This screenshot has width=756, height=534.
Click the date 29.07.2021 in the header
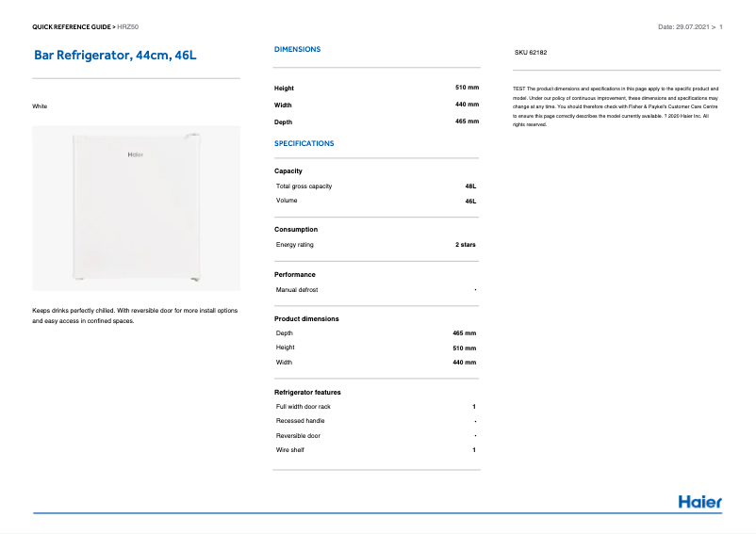click(682, 27)
